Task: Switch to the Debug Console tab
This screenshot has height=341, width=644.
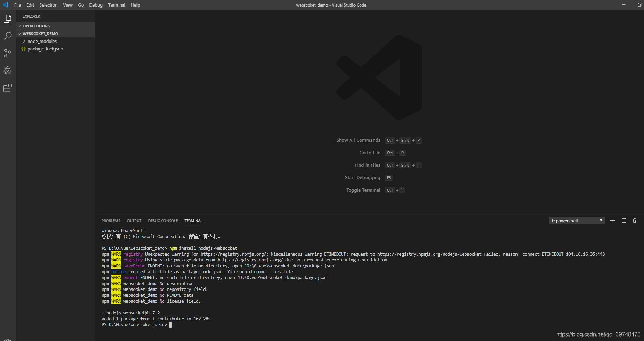Action: [163, 221]
